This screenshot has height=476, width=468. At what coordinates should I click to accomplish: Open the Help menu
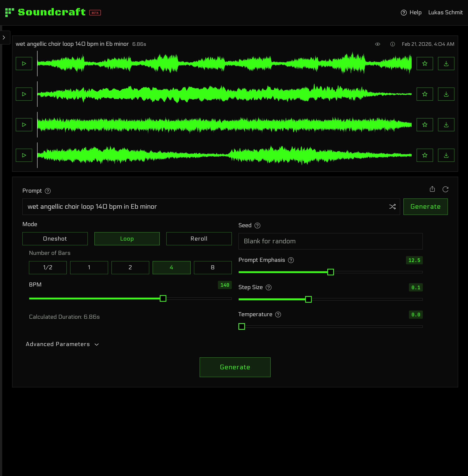pos(411,13)
